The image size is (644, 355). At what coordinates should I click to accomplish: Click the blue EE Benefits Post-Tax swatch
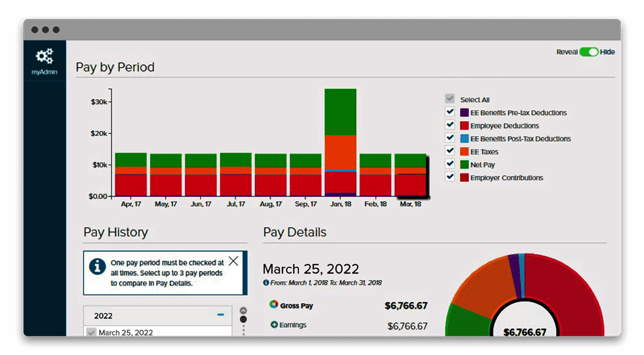pyautogui.click(x=464, y=139)
